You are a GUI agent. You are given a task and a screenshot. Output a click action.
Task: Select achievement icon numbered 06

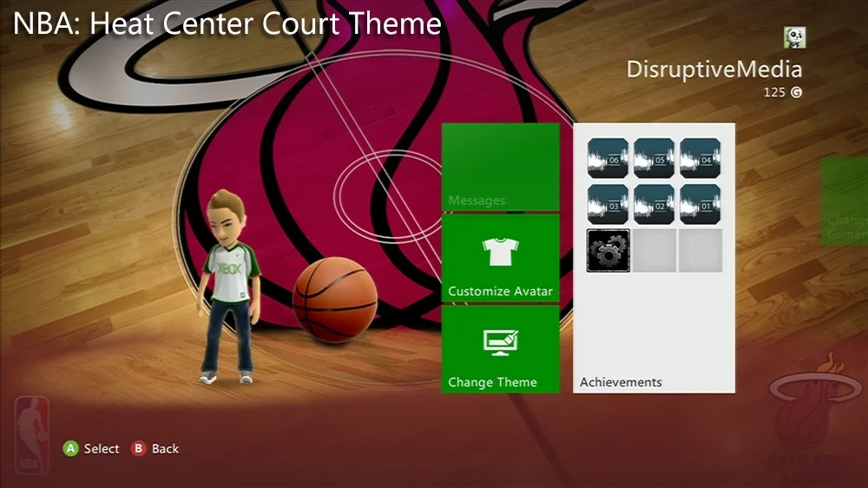pyautogui.click(x=608, y=158)
